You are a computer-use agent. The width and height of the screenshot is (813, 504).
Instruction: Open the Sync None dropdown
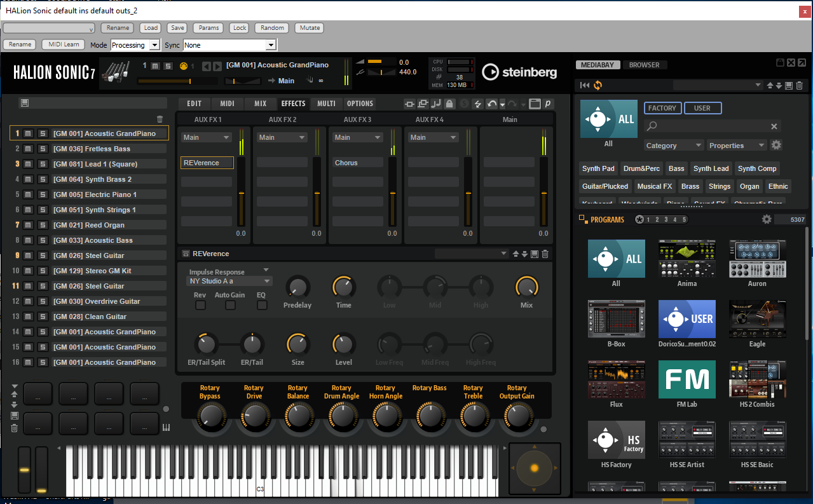coord(229,45)
